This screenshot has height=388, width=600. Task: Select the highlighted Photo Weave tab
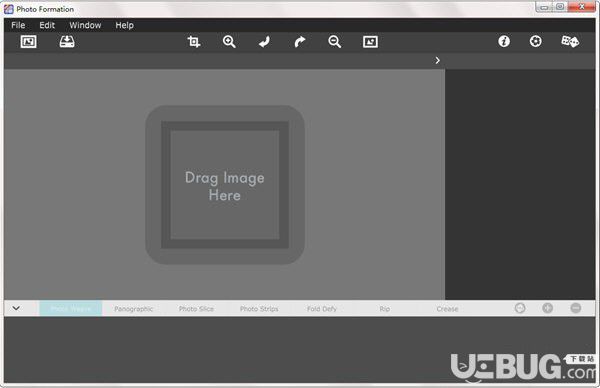71,308
